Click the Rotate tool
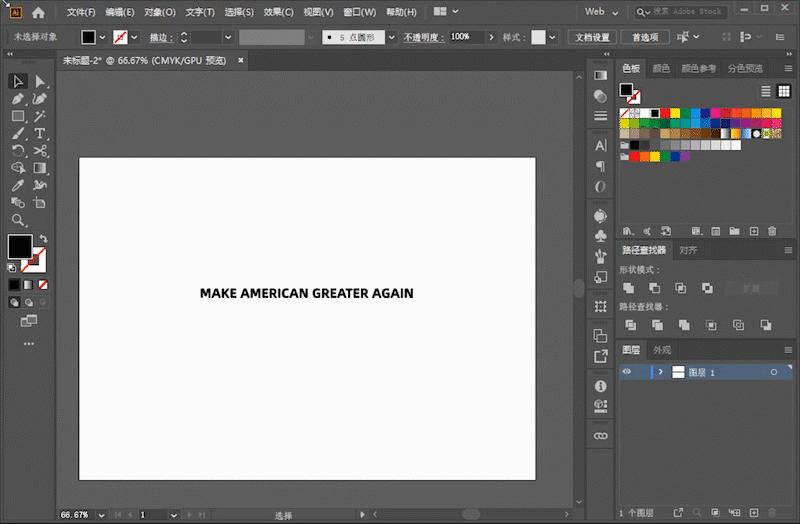The width and height of the screenshot is (800, 524). (x=18, y=151)
